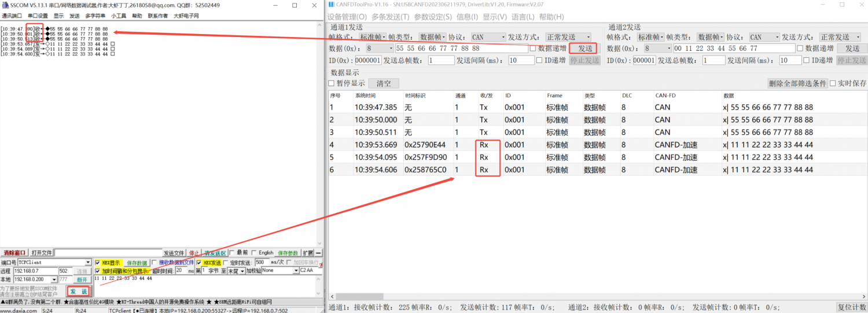Click the CANFDToolPro app icon in title bar

click(331, 5)
